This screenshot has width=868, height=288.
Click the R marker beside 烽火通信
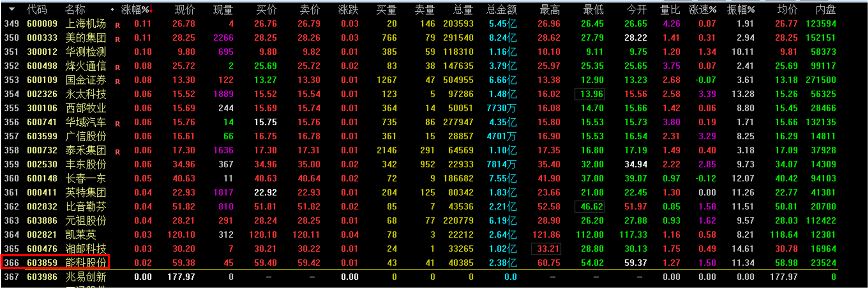[117, 68]
